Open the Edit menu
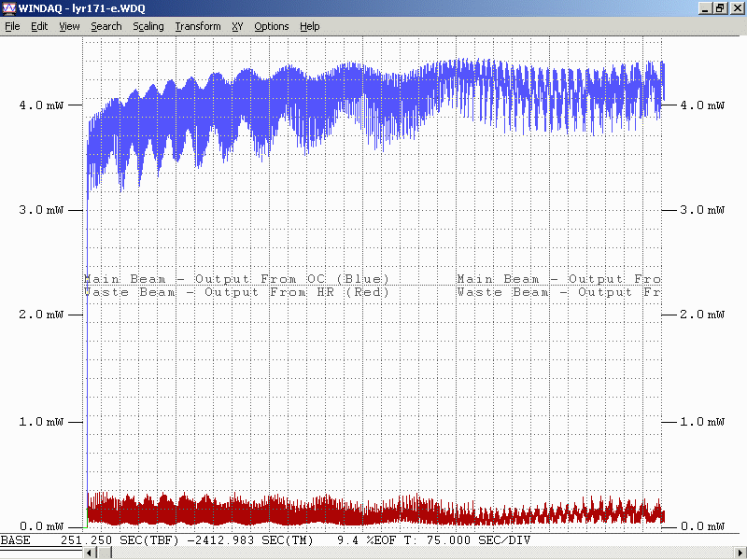 click(39, 26)
